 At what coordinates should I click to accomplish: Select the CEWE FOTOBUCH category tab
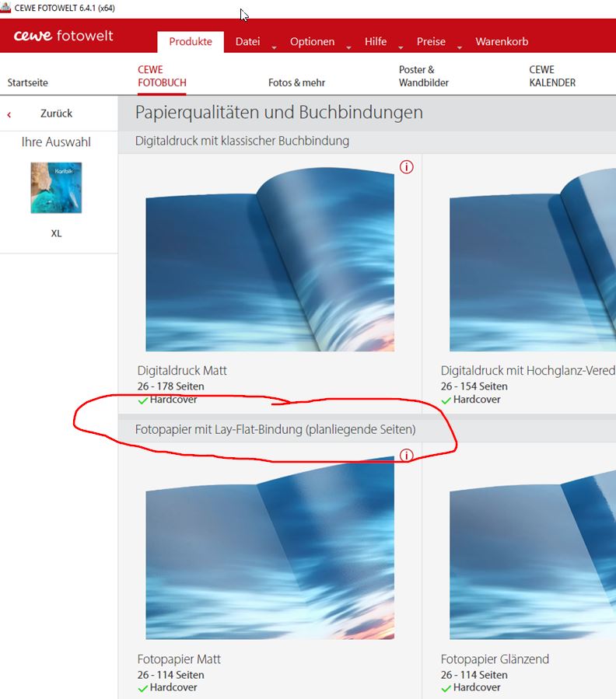pos(162,76)
